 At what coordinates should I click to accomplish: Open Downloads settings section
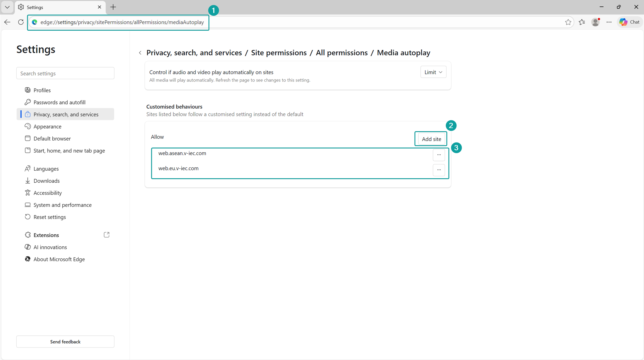[47, 181]
